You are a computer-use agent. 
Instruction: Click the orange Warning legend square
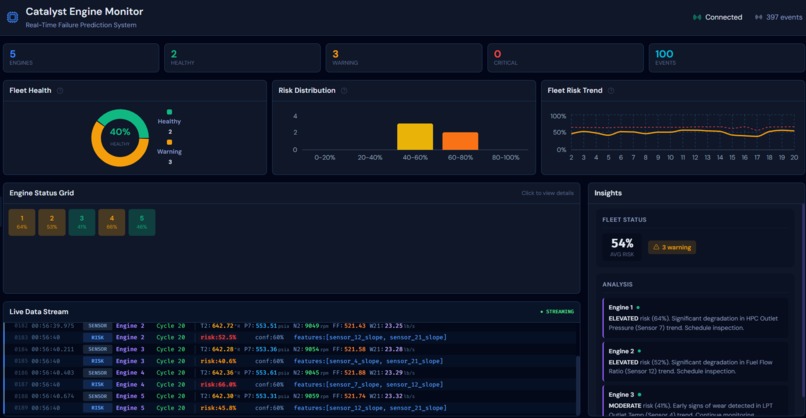(x=169, y=142)
